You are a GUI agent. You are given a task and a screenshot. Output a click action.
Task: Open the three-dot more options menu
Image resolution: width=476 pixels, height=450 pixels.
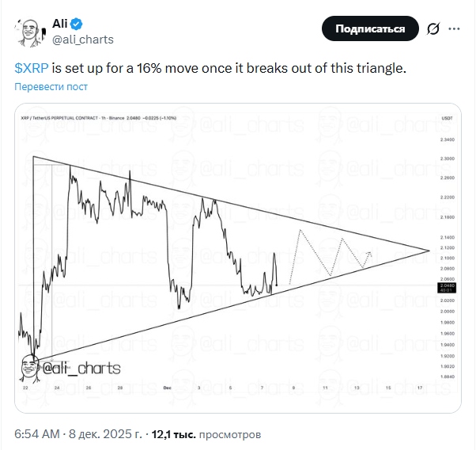coord(455,29)
